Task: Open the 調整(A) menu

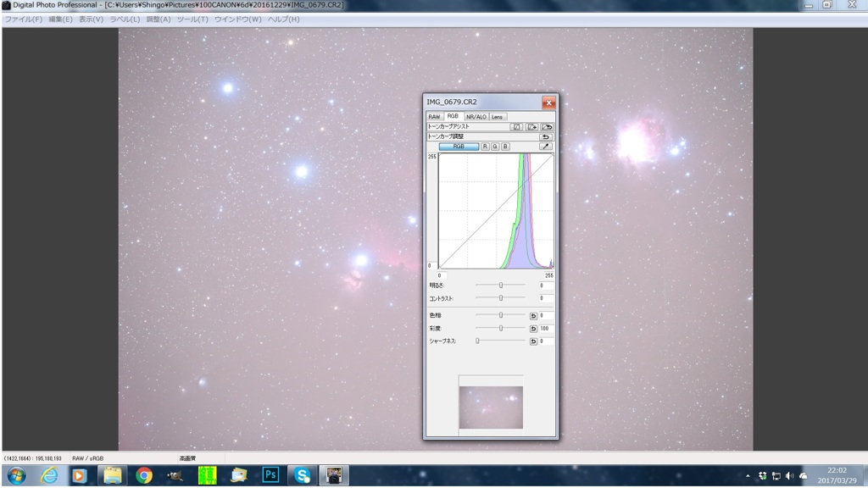Action: (159, 19)
